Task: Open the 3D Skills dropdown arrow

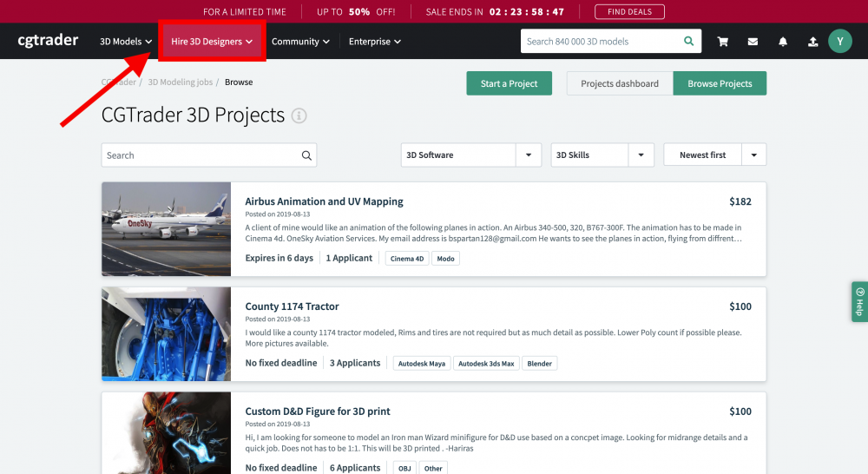Action: [x=641, y=155]
